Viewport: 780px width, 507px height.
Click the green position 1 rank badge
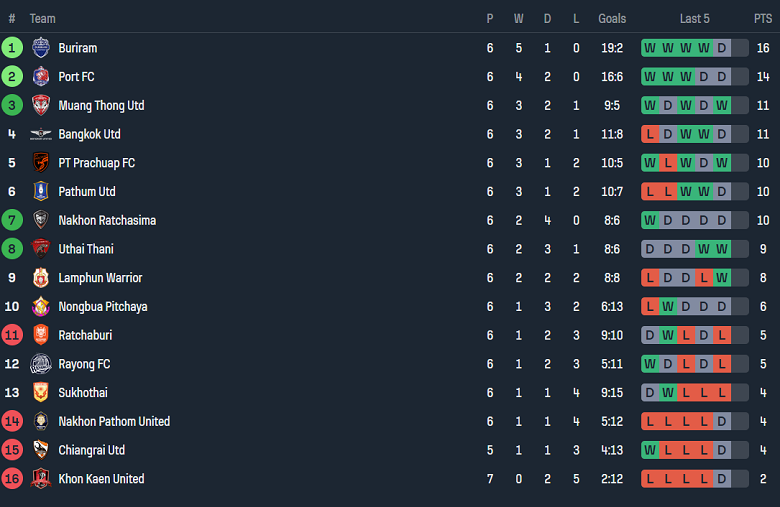pyautogui.click(x=12, y=48)
